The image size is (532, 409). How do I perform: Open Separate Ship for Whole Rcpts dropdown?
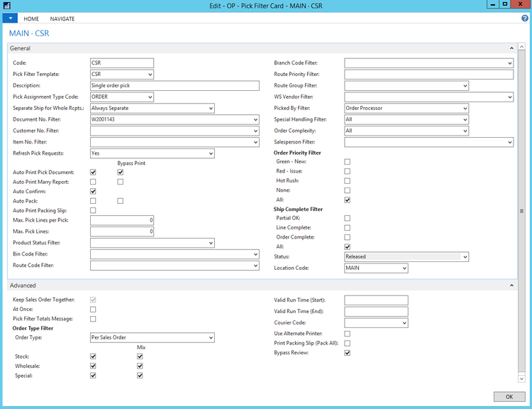[211, 109]
